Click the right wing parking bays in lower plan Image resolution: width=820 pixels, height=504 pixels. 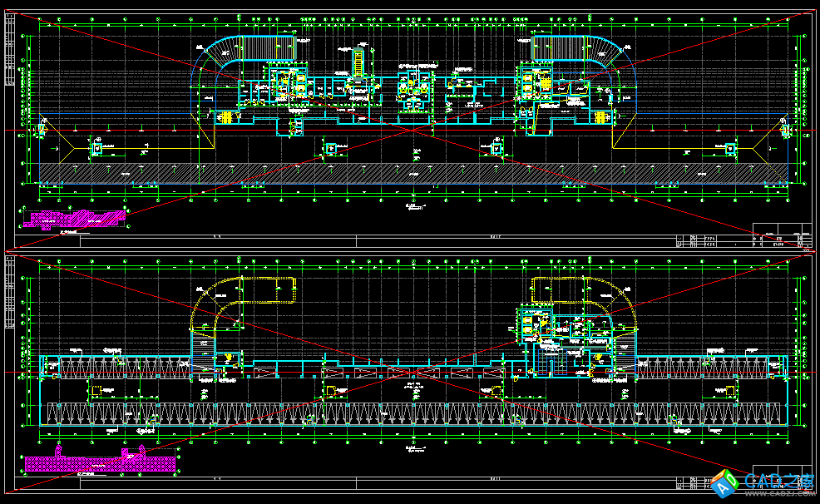(x=711, y=366)
